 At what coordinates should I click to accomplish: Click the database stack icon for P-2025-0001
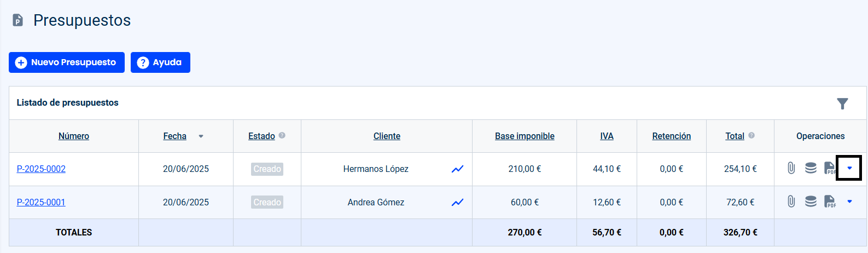811,202
